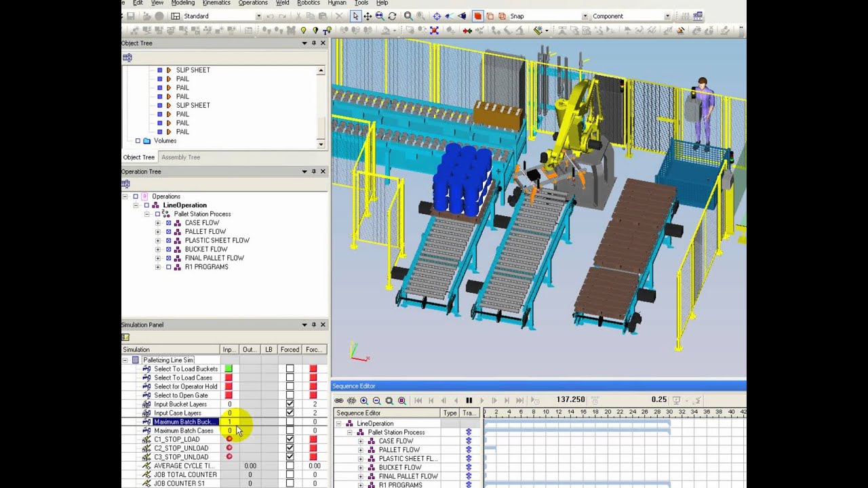
Task: Select R1 PROGRAMS in Sequence Editor
Action: 400,485
